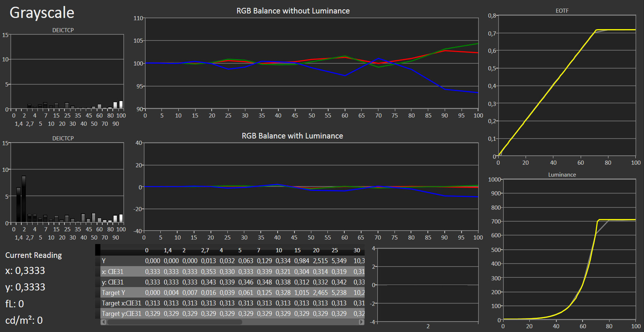
Task: Click the 'Current Reading' label
Action: click(x=34, y=255)
